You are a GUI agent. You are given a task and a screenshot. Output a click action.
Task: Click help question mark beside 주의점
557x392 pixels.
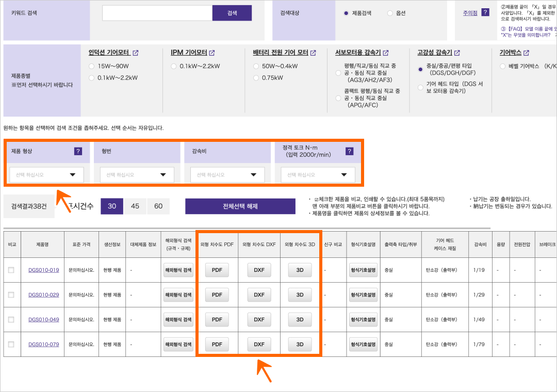[x=485, y=12]
